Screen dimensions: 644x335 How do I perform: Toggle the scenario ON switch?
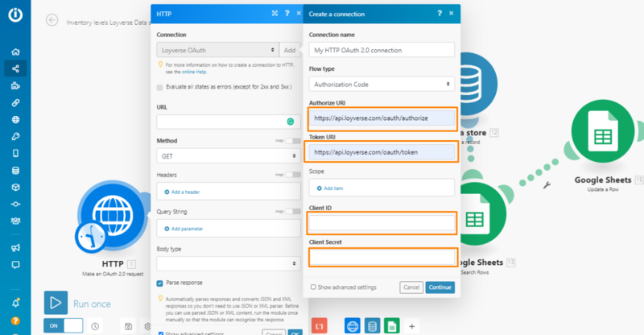coord(64,325)
